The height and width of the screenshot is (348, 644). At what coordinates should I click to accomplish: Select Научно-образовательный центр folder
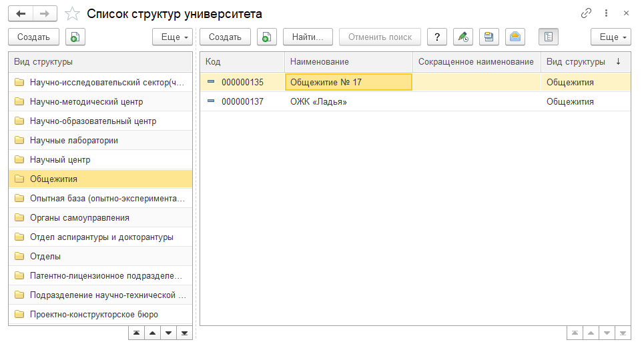pos(101,121)
